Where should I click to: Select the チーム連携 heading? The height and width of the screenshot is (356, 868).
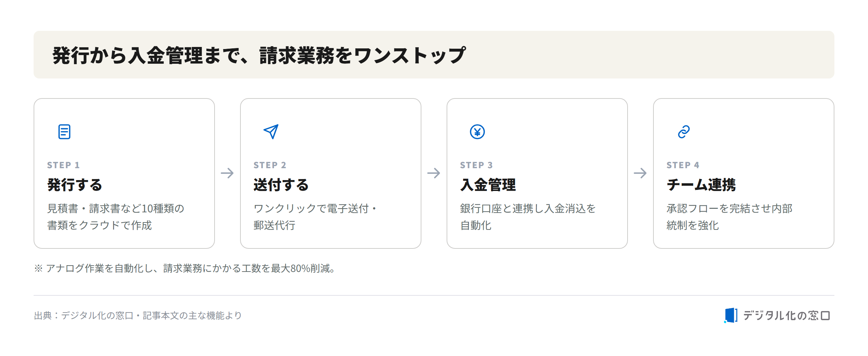[701, 185]
